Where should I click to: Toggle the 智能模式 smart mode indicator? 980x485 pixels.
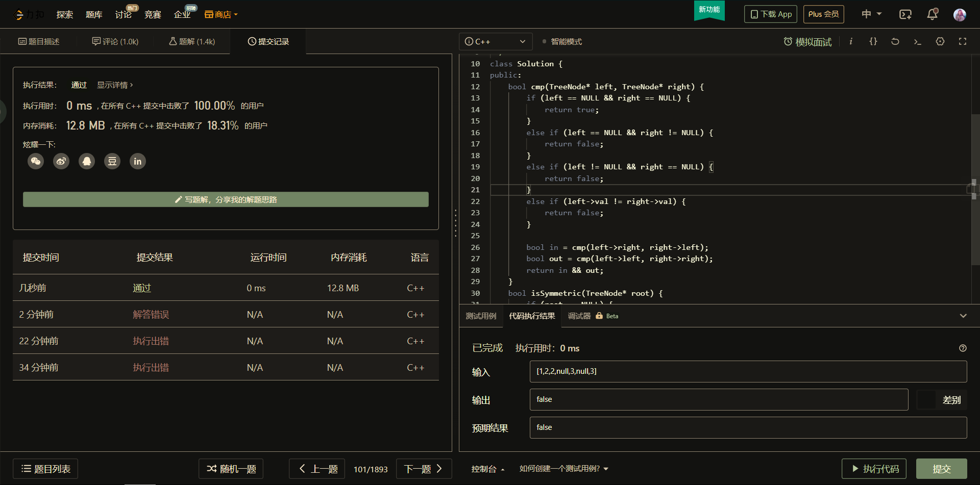(562, 42)
